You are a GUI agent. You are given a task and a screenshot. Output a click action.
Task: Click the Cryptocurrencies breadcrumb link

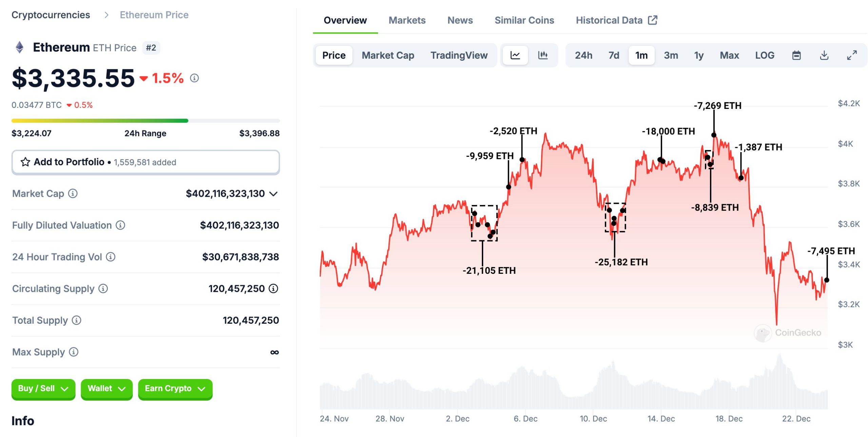coord(51,15)
